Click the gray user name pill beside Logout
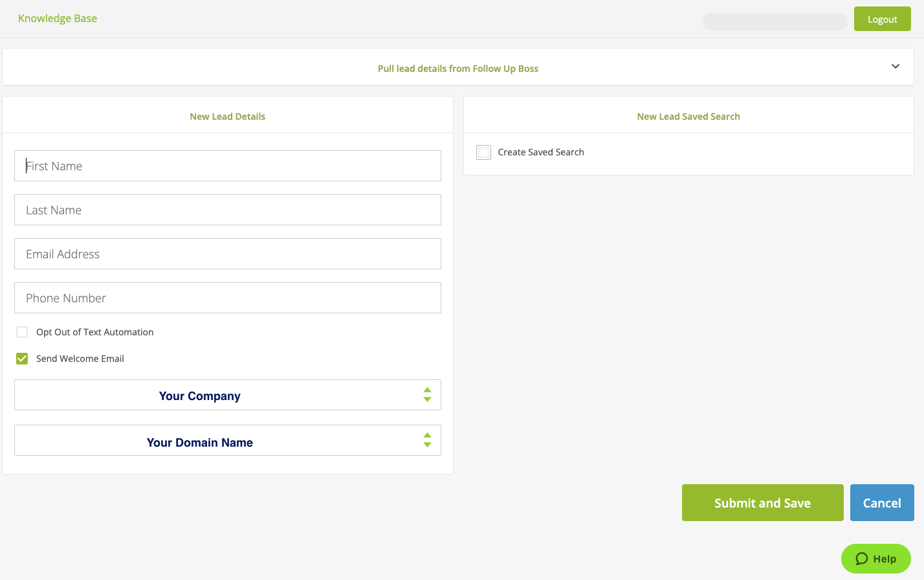The width and height of the screenshot is (924, 580). 774,21
